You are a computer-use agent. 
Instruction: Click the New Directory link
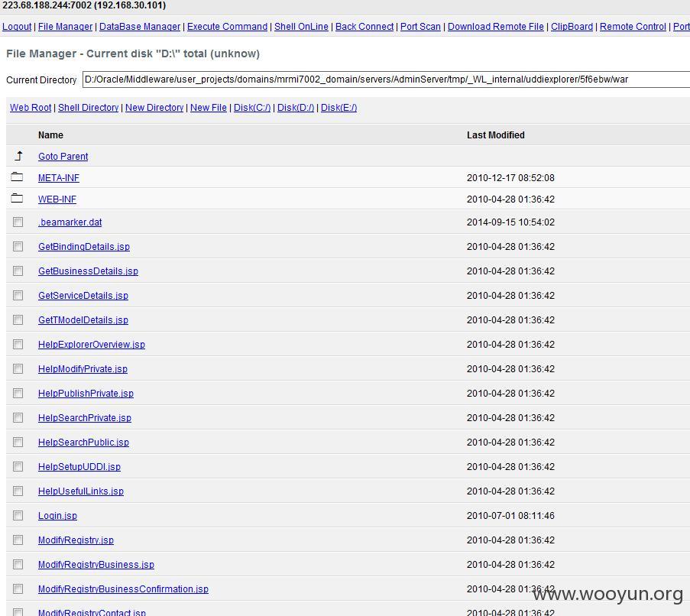coord(154,107)
